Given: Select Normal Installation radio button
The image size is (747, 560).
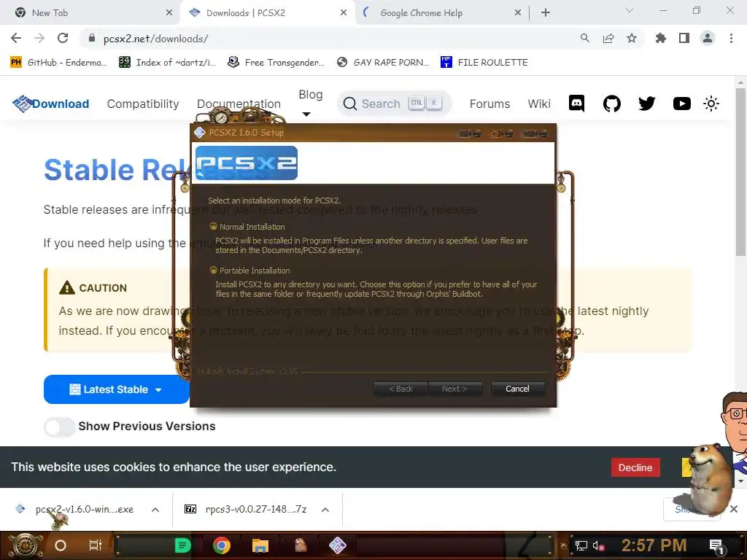Looking at the screenshot, I should (x=214, y=226).
